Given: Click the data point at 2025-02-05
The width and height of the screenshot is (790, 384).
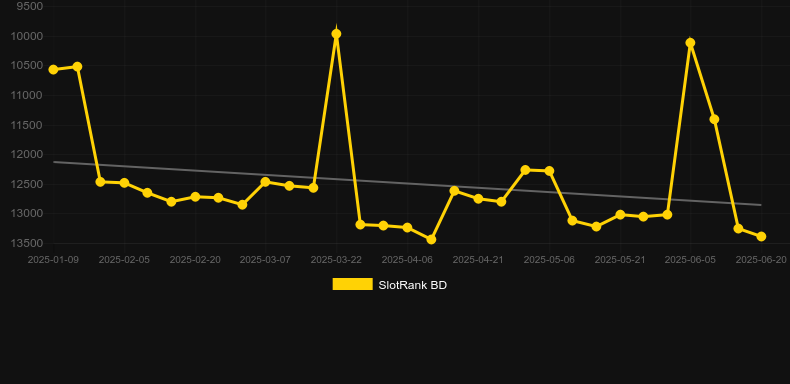Looking at the screenshot, I should tap(124, 182).
